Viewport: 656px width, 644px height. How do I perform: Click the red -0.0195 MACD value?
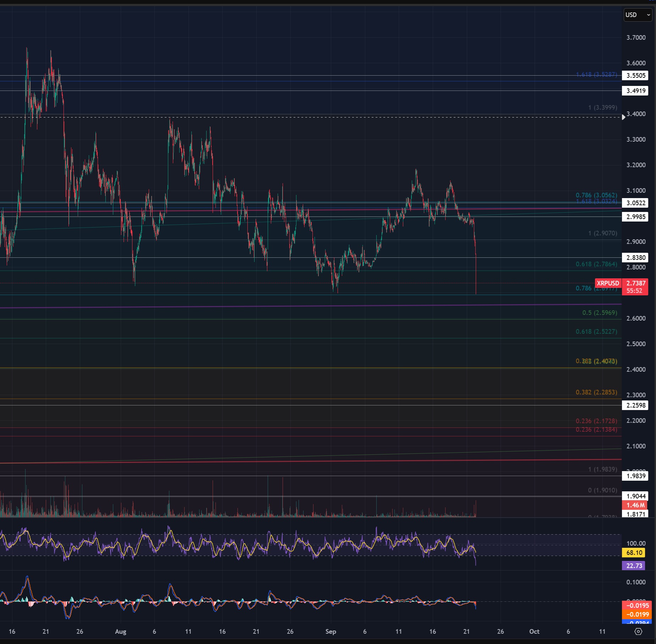(x=637, y=606)
